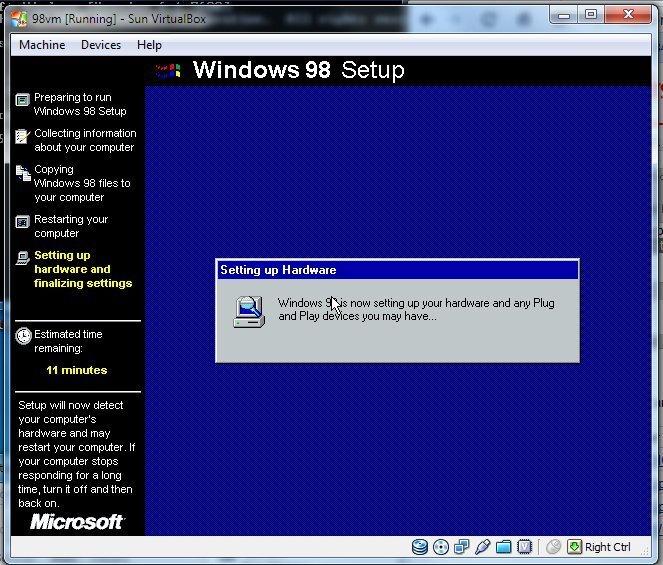Click the Microsoft logo in sidebar
The width and height of the screenshot is (663, 565).
coord(77,521)
